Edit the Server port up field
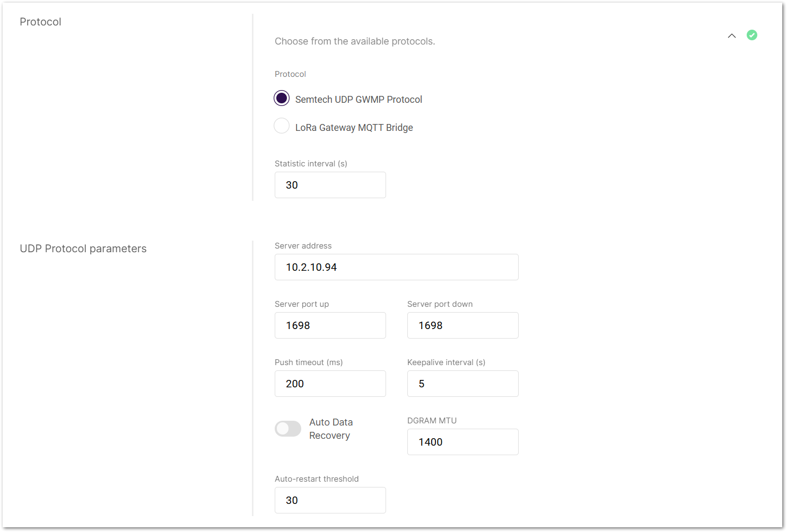This screenshot has width=787, height=532. click(x=330, y=325)
